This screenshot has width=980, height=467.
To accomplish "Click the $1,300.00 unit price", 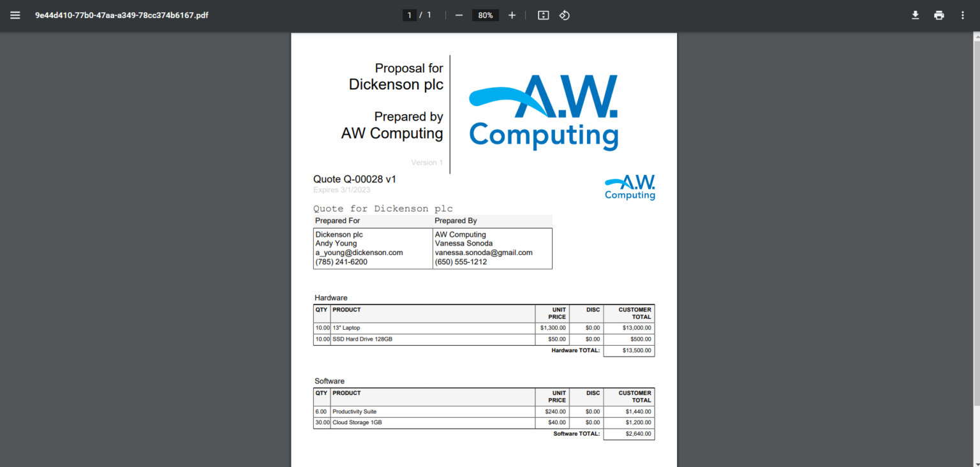I will [553, 328].
